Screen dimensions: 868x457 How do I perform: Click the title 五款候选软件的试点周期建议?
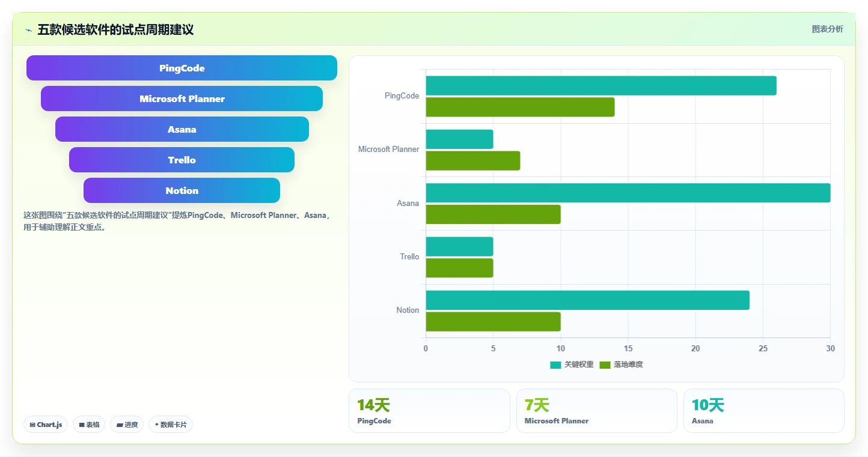coord(115,30)
